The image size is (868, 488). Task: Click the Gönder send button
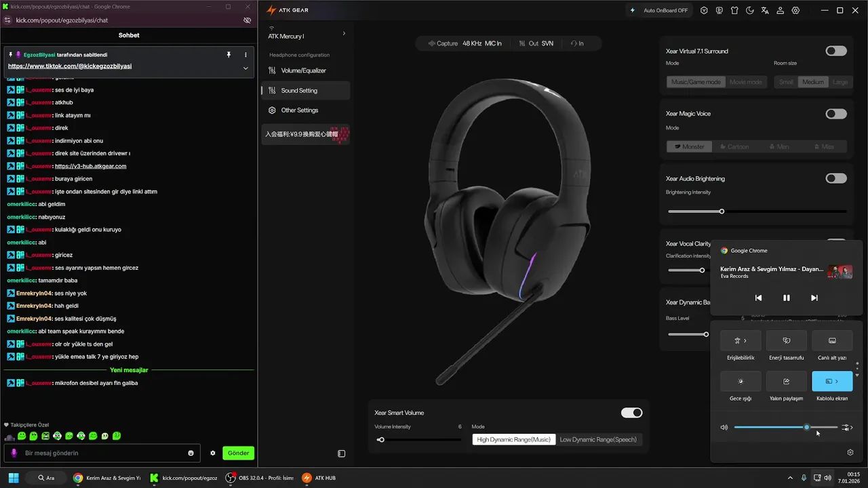238,453
